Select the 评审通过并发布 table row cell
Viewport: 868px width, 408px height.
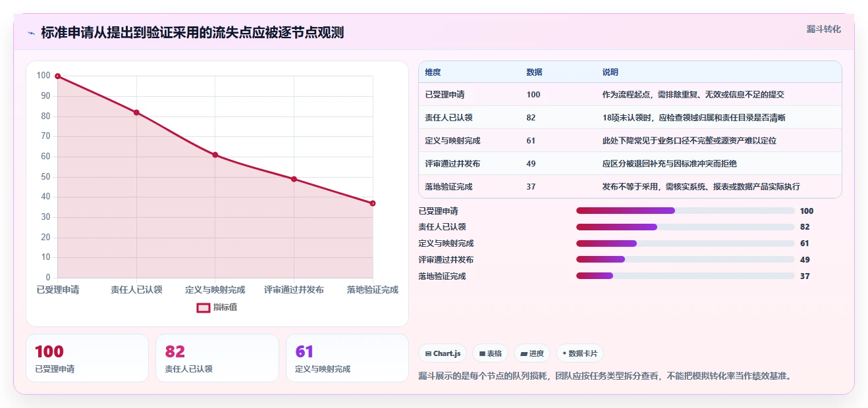(x=453, y=164)
